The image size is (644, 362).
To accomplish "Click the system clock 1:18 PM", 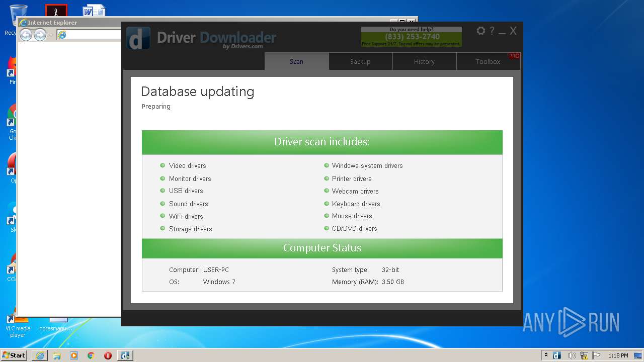I will 618,355.
